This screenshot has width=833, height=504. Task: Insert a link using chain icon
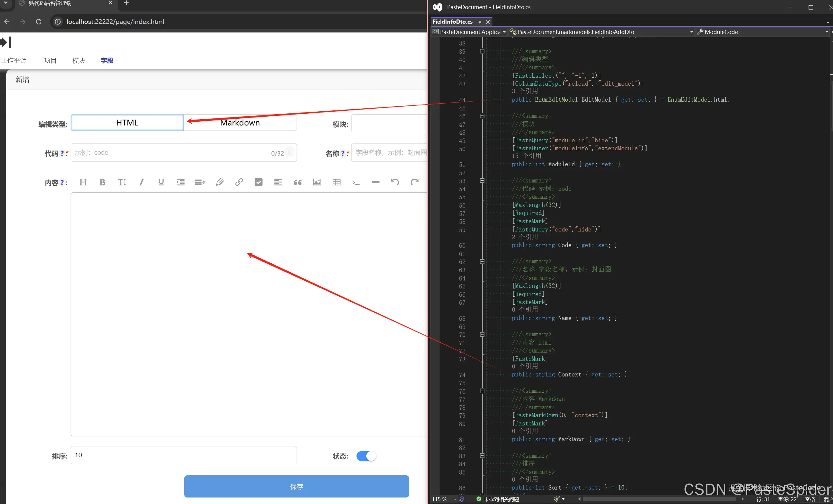pos(239,182)
